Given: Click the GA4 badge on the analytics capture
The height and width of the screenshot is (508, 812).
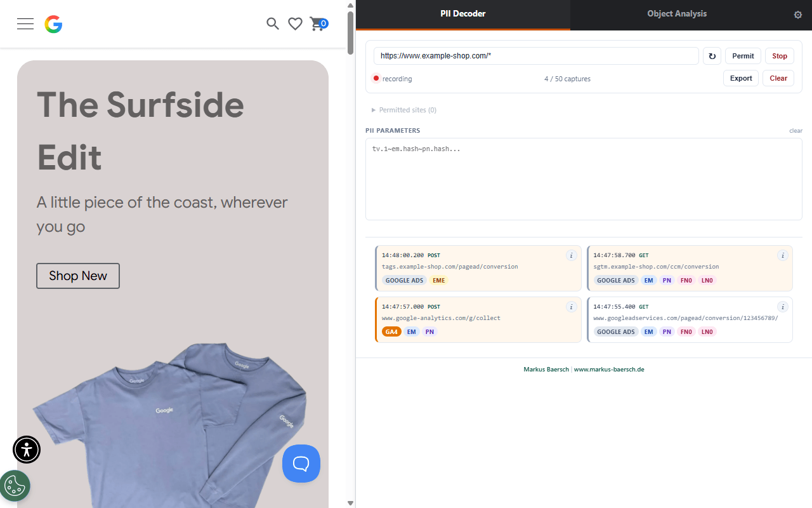Looking at the screenshot, I should [x=391, y=331].
